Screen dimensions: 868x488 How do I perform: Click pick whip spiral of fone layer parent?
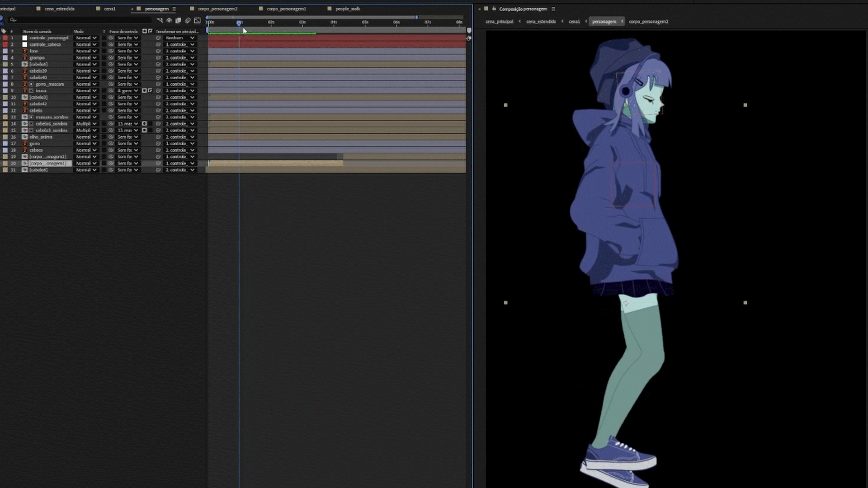pyautogui.click(x=158, y=51)
